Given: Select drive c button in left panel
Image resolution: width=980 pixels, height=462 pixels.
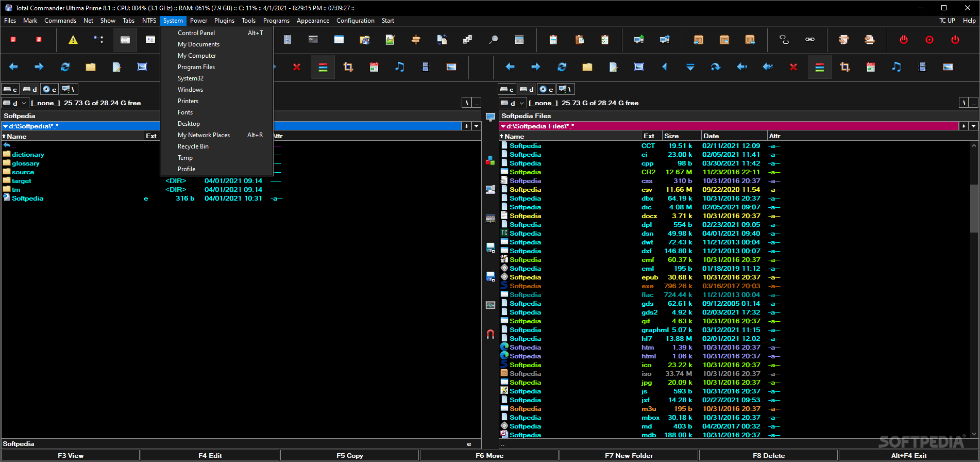Looking at the screenshot, I should coord(11,89).
